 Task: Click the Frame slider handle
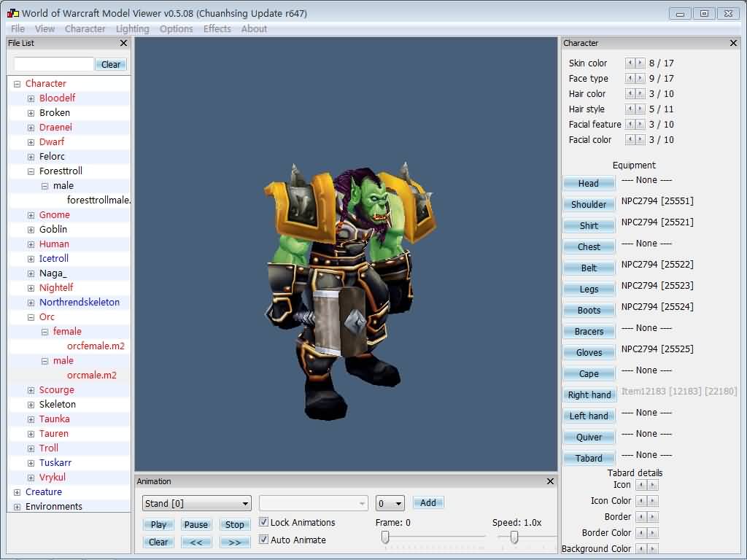(385, 537)
